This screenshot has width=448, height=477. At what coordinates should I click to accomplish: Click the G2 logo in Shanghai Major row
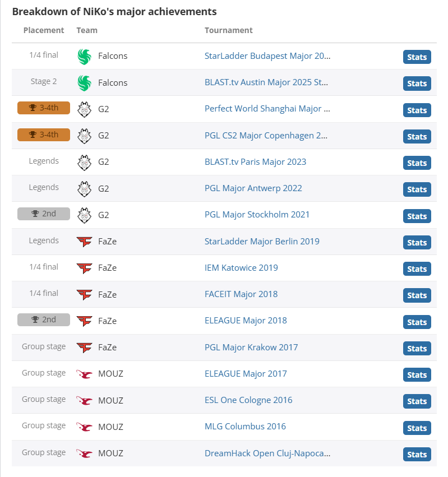84,109
